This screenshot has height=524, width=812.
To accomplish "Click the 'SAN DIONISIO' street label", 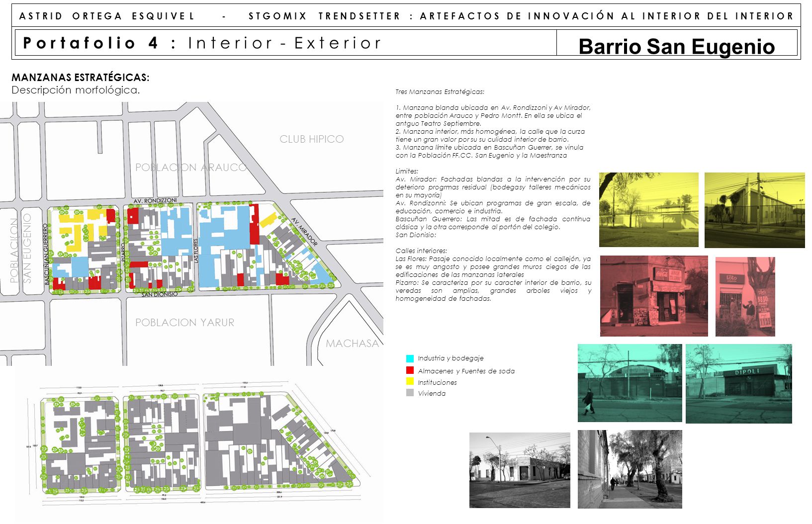I will (x=159, y=294).
